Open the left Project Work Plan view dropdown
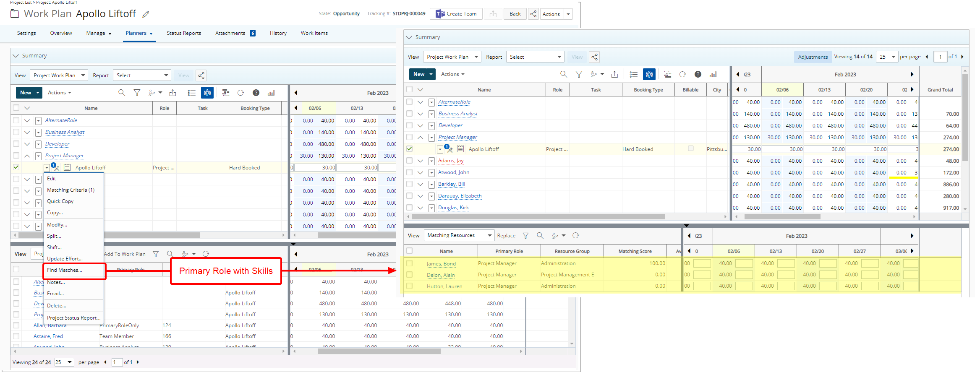The width and height of the screenshot is (980, 372). click(x=59, y=75)
